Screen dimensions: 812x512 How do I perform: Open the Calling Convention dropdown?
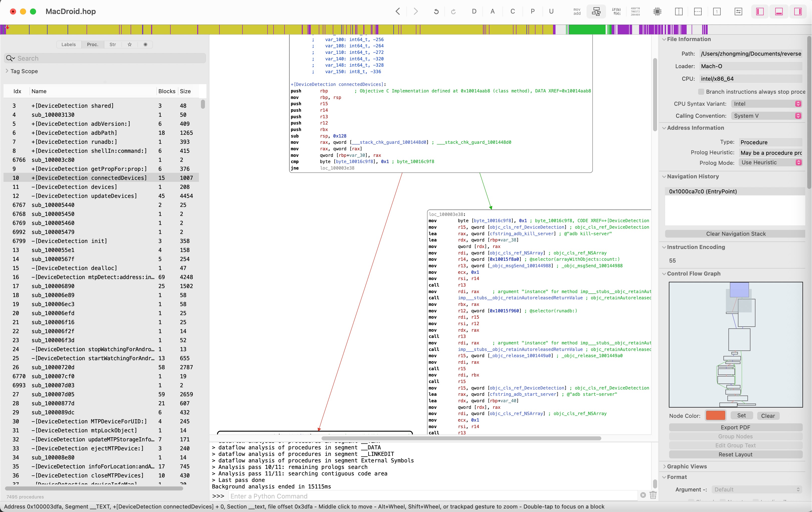pos(766,116)
